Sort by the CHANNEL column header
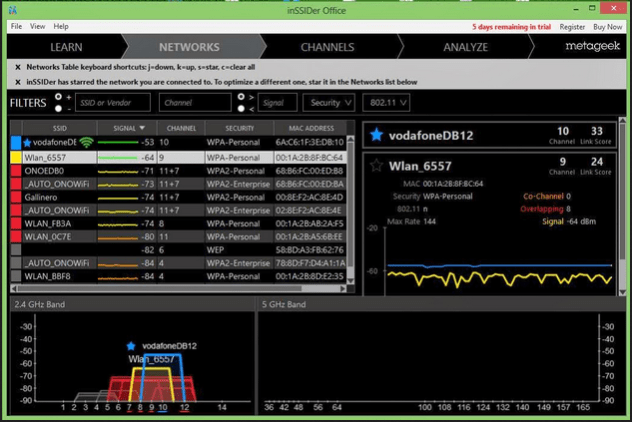This screenshot has width=632, height=422. (181, 128)
